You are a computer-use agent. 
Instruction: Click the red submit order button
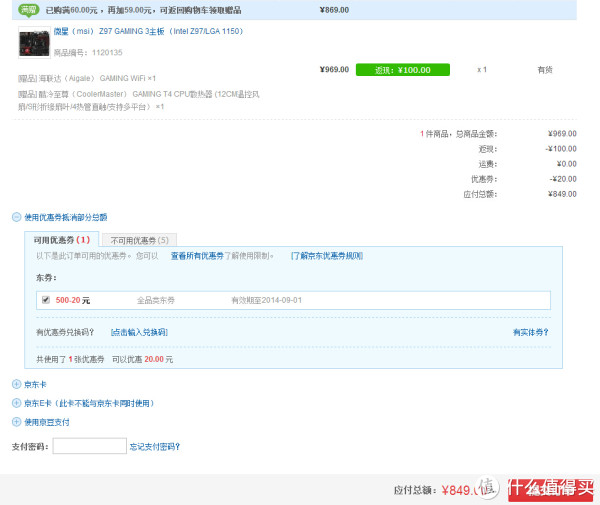(551, 490)
